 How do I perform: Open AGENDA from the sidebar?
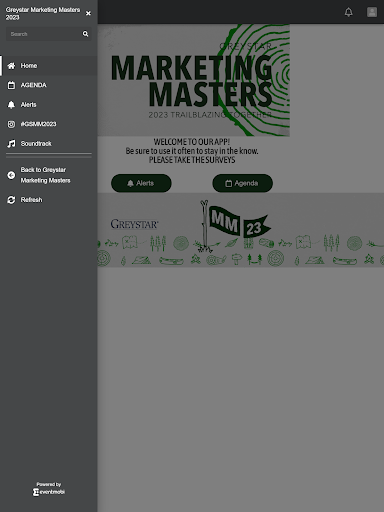[49, 85]
